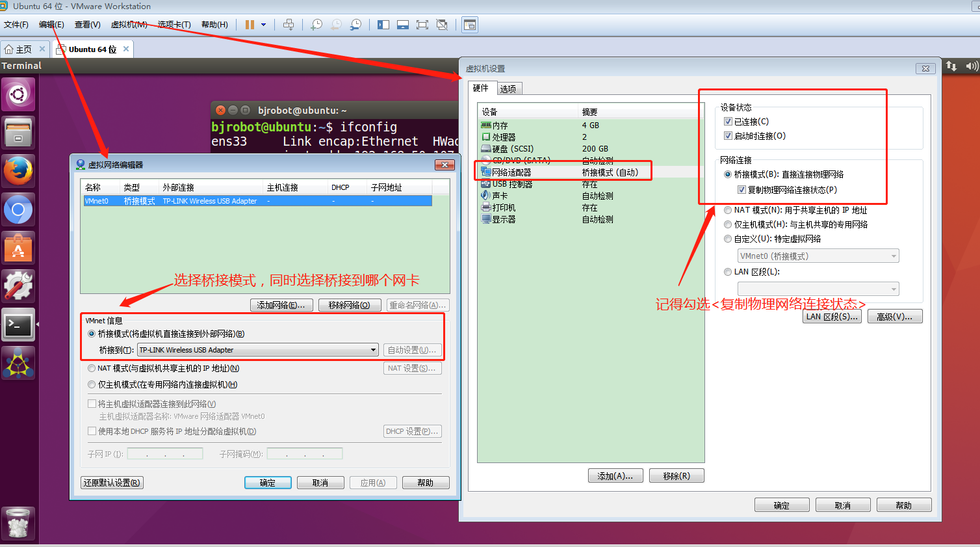Image resolution: width=980 pixels, height=547 pixels.
Task: Open the 查看(V) menu
Action: coord(87,25)
